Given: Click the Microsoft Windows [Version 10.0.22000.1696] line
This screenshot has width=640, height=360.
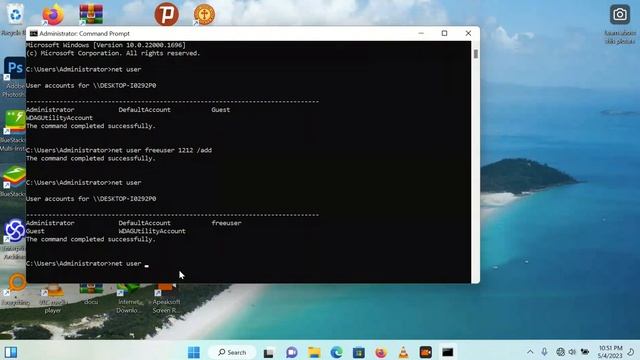Looking at the screenshot, I should (106, 45).
